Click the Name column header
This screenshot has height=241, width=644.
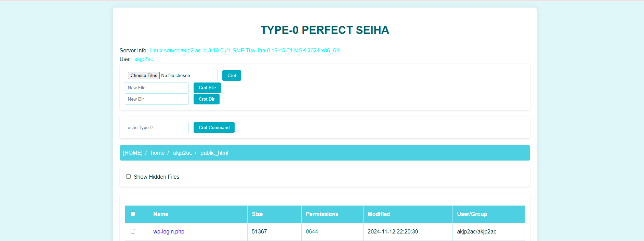pyautogui.click(x=161, y=214)
